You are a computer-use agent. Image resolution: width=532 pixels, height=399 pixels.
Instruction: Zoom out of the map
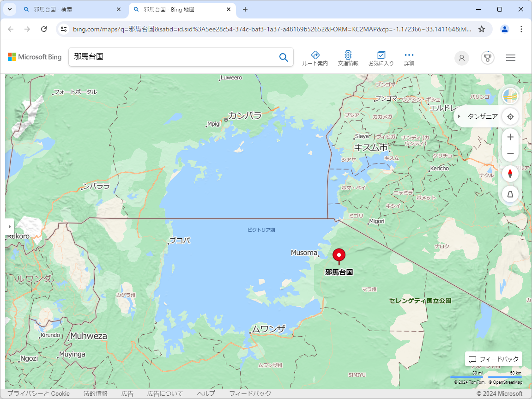click(x=510, y=154)
